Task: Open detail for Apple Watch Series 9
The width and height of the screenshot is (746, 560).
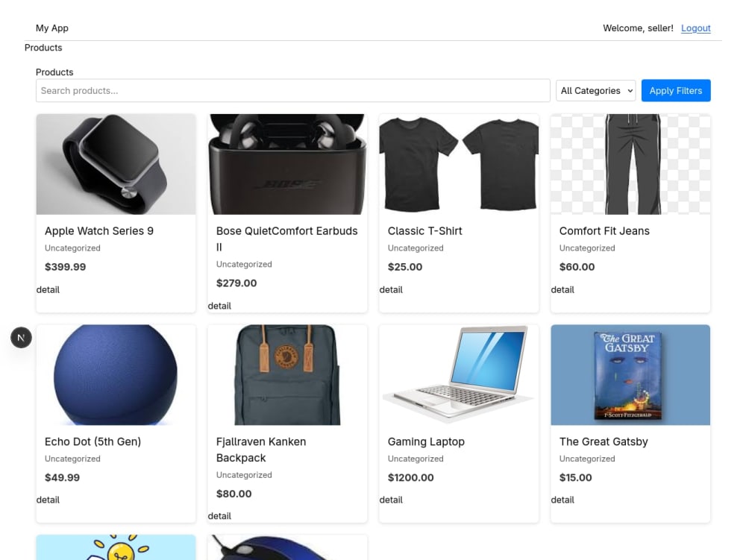Action: point(48,289)
